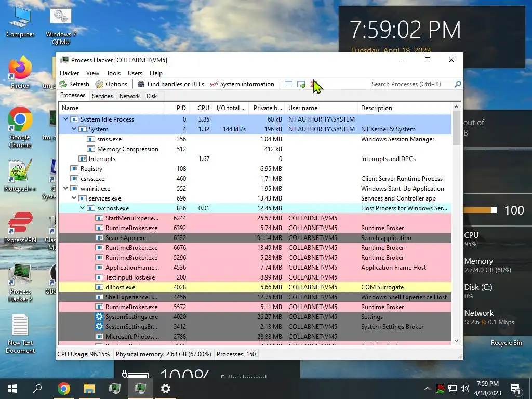The width and height of the screenshot is (532, 399).
Task: Open Settings gear in the taskbar
Action: click(x=166, y=389)
